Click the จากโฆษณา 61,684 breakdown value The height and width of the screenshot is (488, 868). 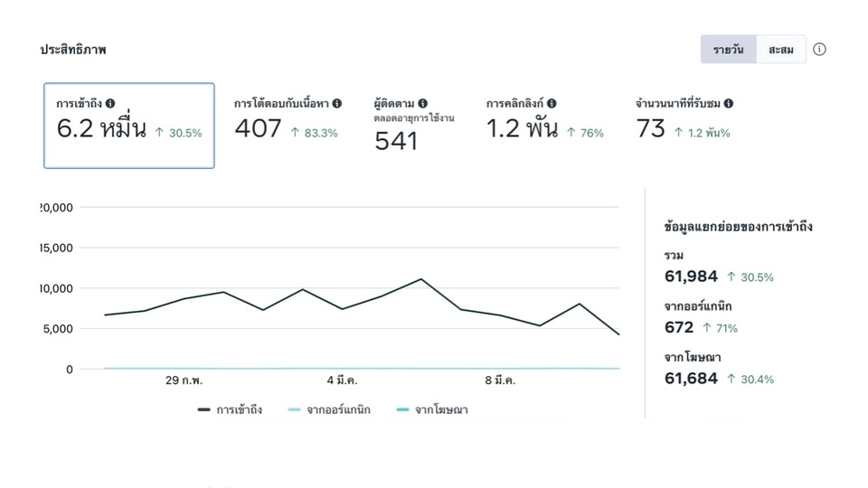[x=691, y=379]
